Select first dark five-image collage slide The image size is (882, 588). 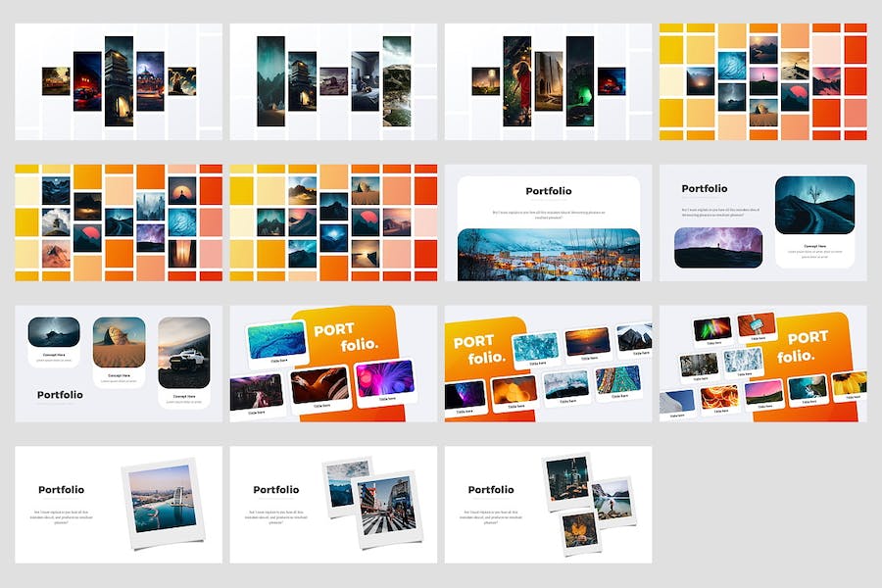coord(119,81)
